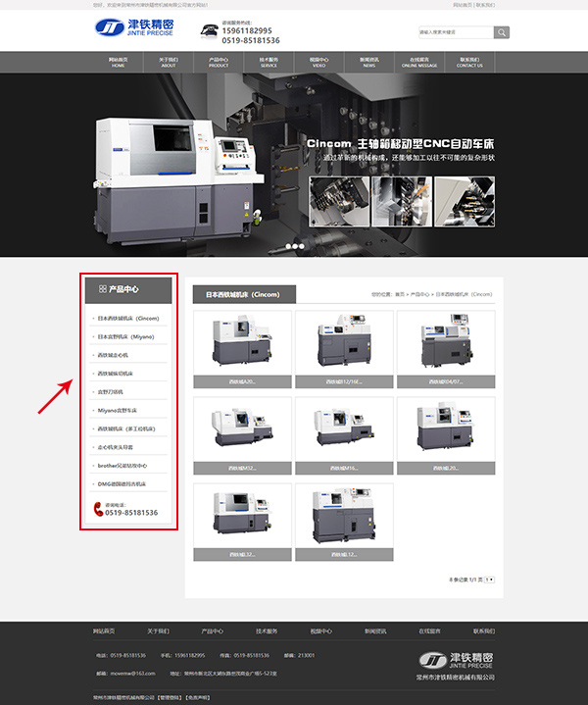The image size is (588, 705).
Task: Click the black telephone icon beside the hotline
Action: coord(209,31)
